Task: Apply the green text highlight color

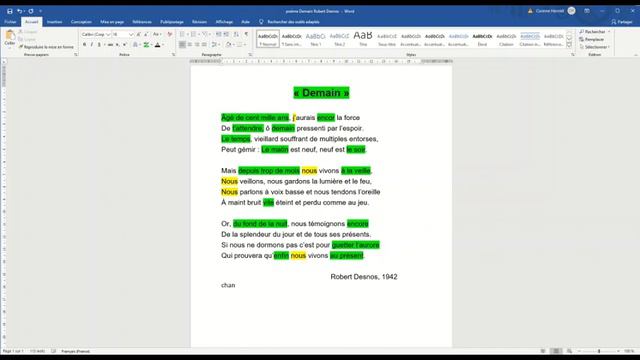Action: click(146, 44)
